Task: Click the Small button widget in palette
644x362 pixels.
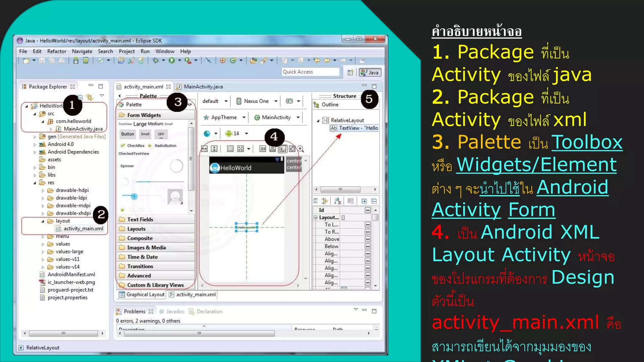Action: tap(145, 134)
